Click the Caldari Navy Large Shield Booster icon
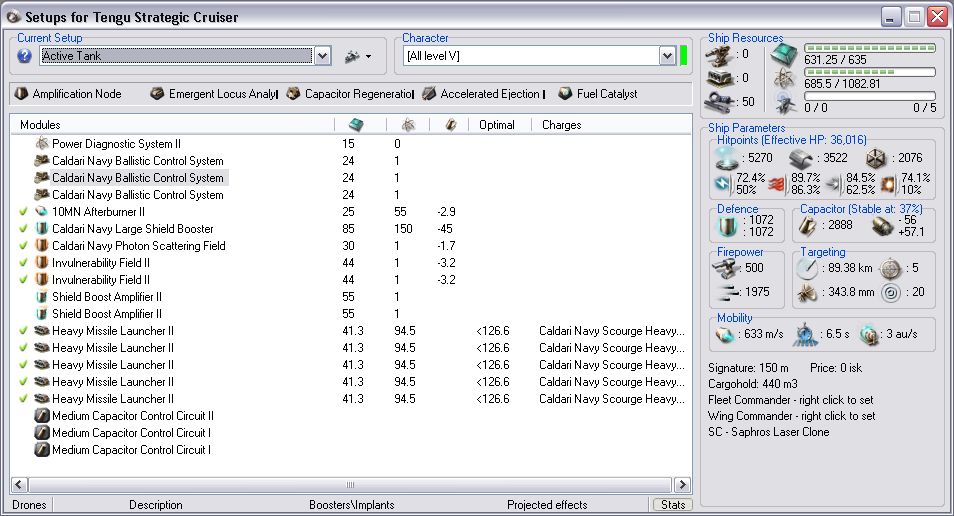The image size is (954, 516). 42,229
